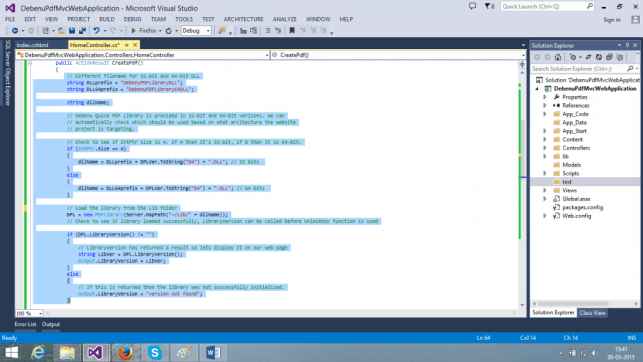The image size is (643, 362).
Task: Start debugging with the green play icon
Action: [133, 31]
